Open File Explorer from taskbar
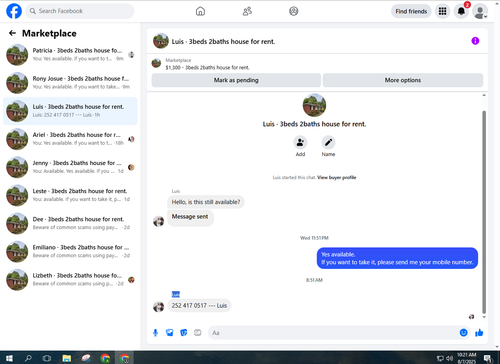The width and height of the screenshot is (500, 364). point(67,358)
